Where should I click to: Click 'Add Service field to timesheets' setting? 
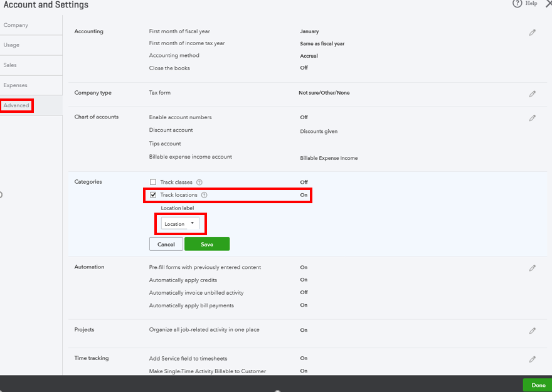tap(188, 359)
